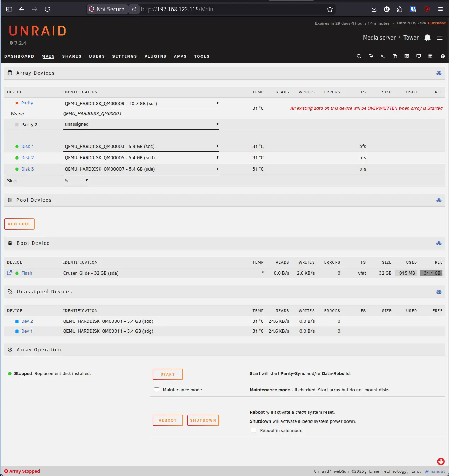Click the Start array button
449x476 pixels.
(x=168, y=374)
